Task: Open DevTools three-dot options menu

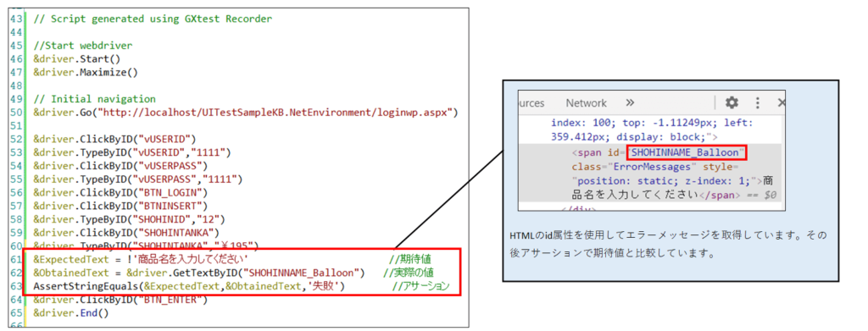Action: [757, 102]
